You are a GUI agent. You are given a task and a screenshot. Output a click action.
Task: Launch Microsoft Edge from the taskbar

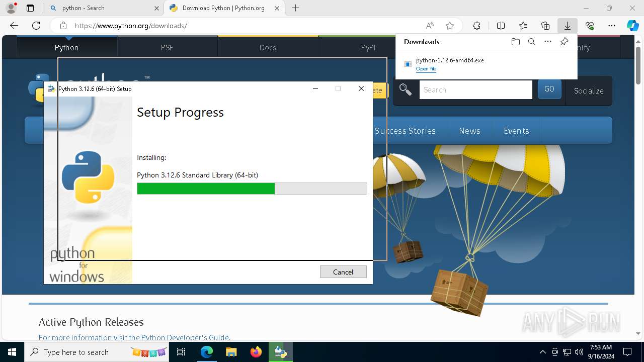point(207,352)
